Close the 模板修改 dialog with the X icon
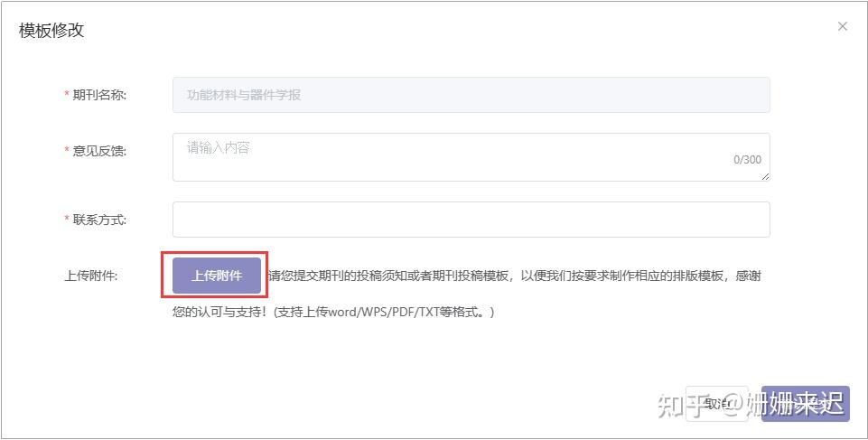This screenshot has width=868, height=440. pos(842,26)
